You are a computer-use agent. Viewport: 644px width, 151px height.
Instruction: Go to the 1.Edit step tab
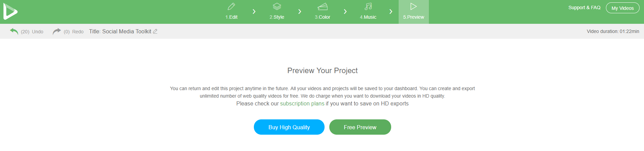click(231, 12)
